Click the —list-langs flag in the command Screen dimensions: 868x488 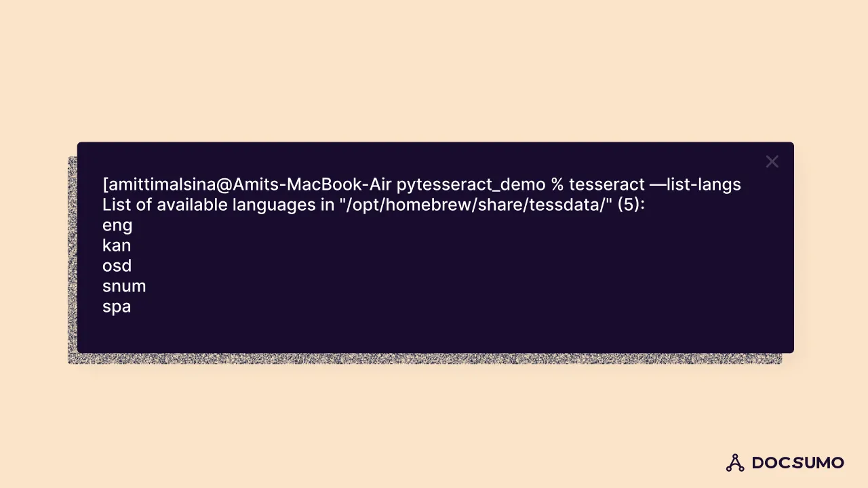695,185
